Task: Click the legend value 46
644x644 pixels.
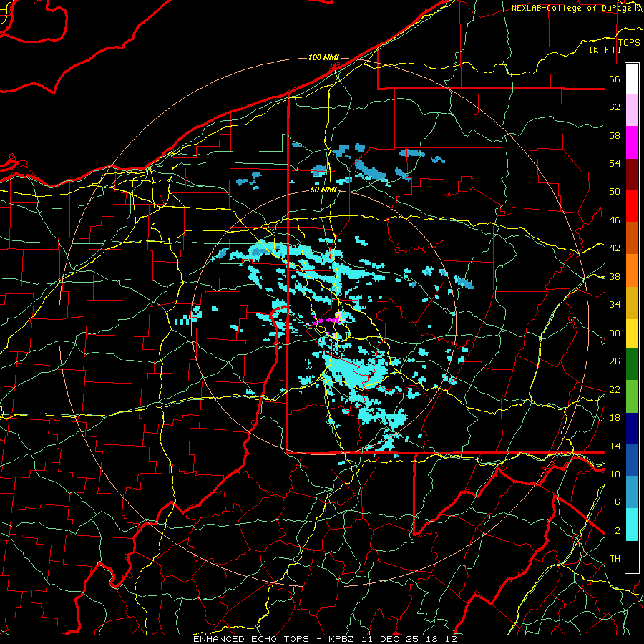Action: 615,220
